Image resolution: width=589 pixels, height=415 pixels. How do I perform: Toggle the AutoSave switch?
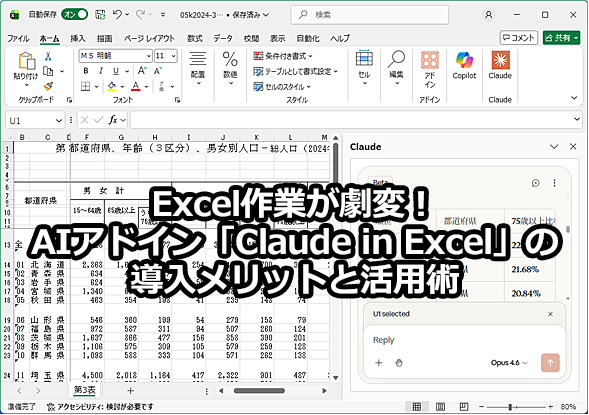[75, 15]
